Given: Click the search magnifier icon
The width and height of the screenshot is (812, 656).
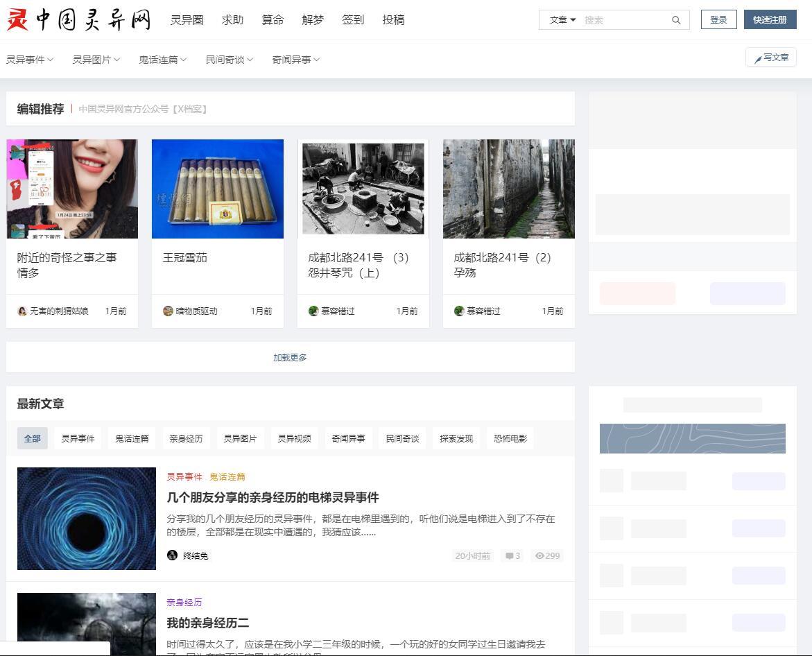Looking at the screenshot, I should coord(676,20).
